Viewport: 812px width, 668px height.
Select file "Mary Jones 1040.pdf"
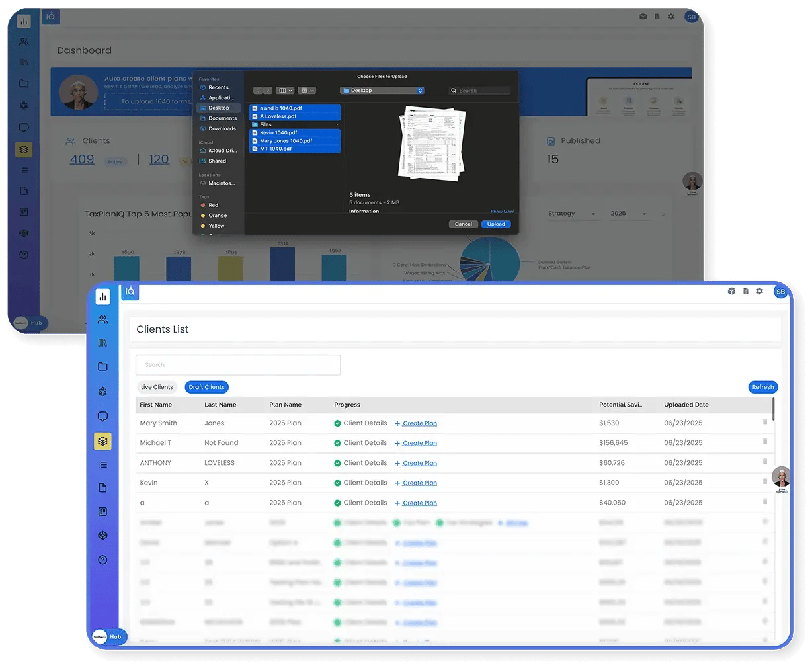tap(295, 140)
